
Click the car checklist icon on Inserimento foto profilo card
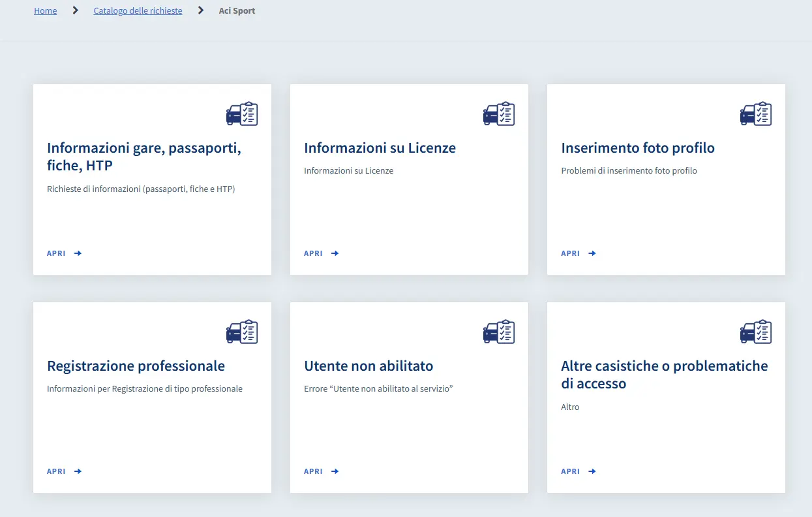pyautogui.click(x=756, y=114)
